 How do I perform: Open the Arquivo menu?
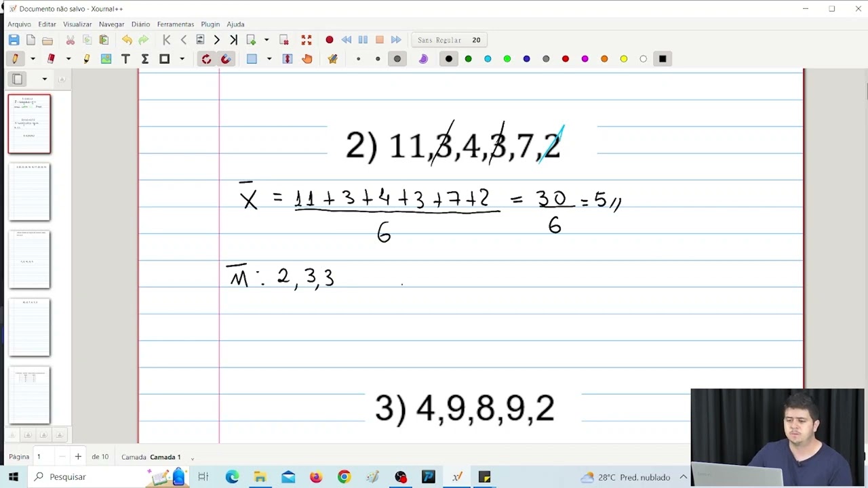pyautogui.click(x=19, y=24)
